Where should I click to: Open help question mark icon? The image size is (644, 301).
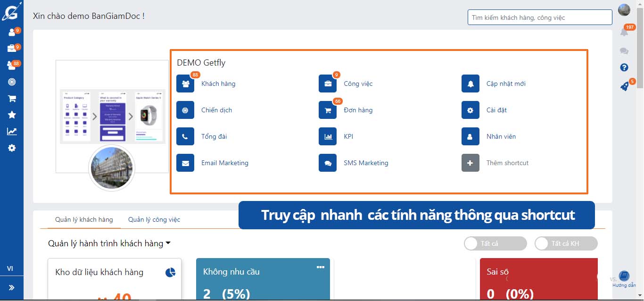coord(624,67)
